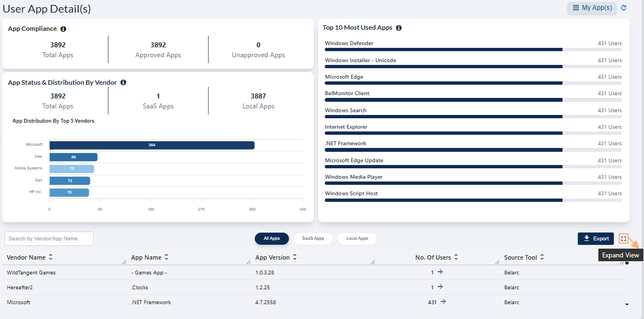644x319 pixels.
Task: Sort table by Vendor Name
Action: 51,257
